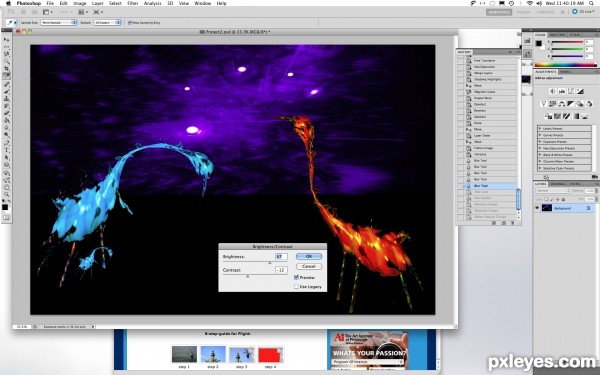Open the Filter menu
Image resolution: width=600 pixels, height=375 pixels.
click(132, 3)
